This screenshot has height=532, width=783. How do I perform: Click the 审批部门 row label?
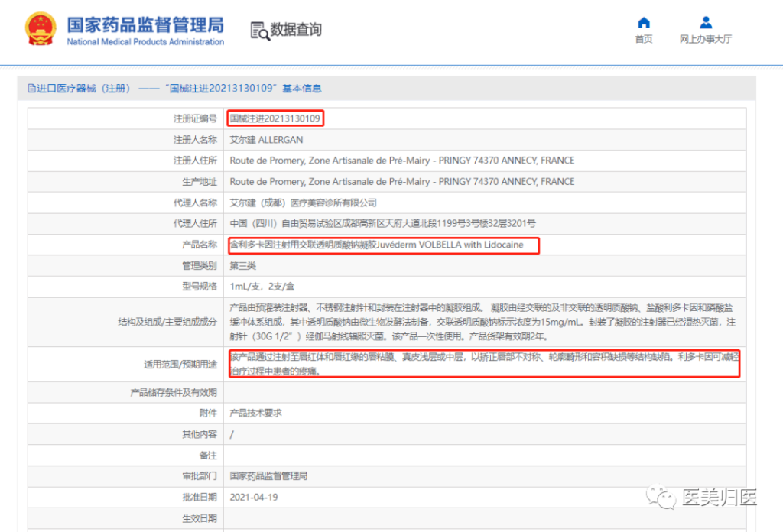[200, 476]
